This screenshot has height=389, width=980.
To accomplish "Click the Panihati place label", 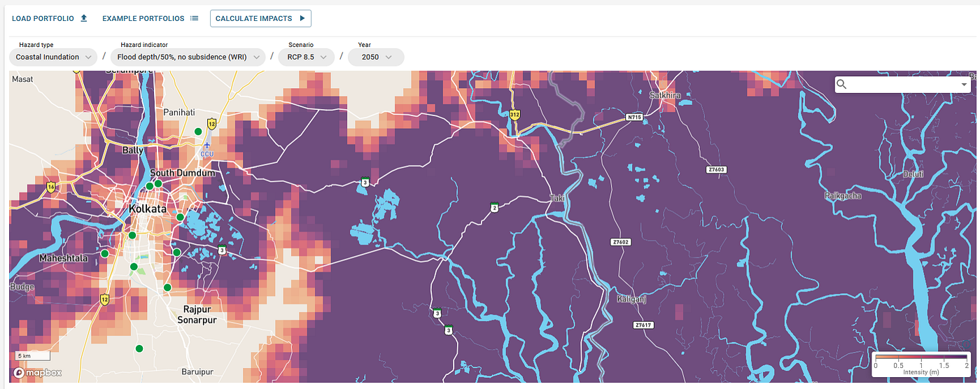I will pyautogui.click(x=179, y=113).
